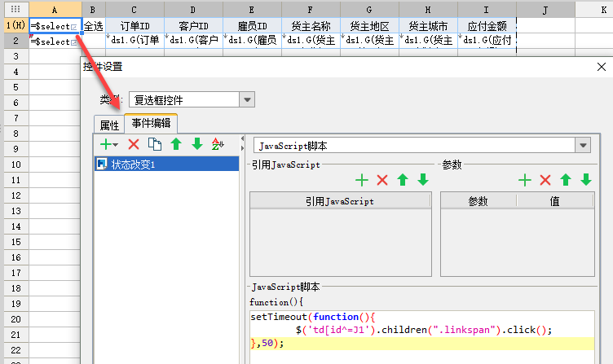Add a new parameter row
This screenshot has width=613, height=364.
coord(525,180)
